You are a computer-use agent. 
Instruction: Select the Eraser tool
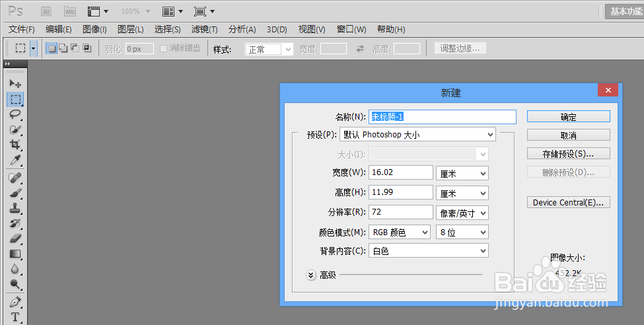pos(15,238)
